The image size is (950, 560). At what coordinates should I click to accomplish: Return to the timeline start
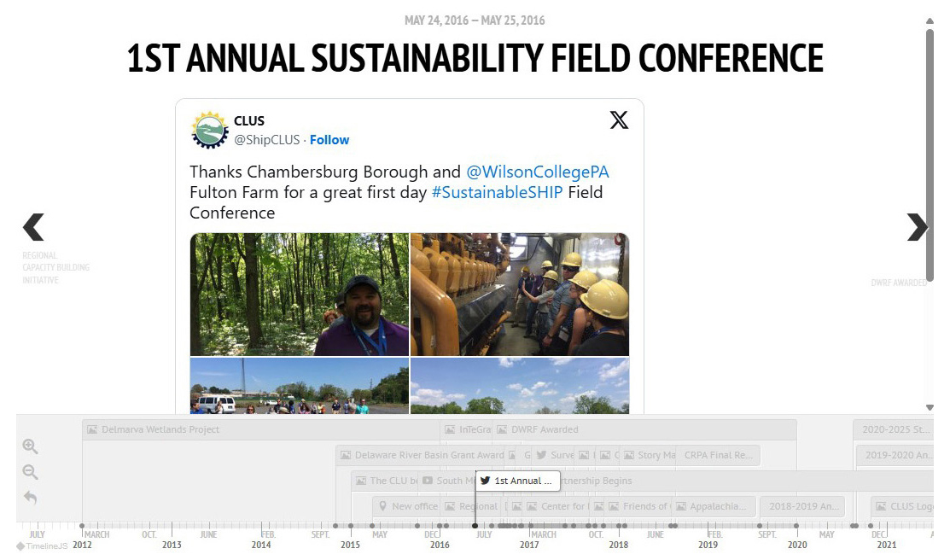tap(30, 497)
